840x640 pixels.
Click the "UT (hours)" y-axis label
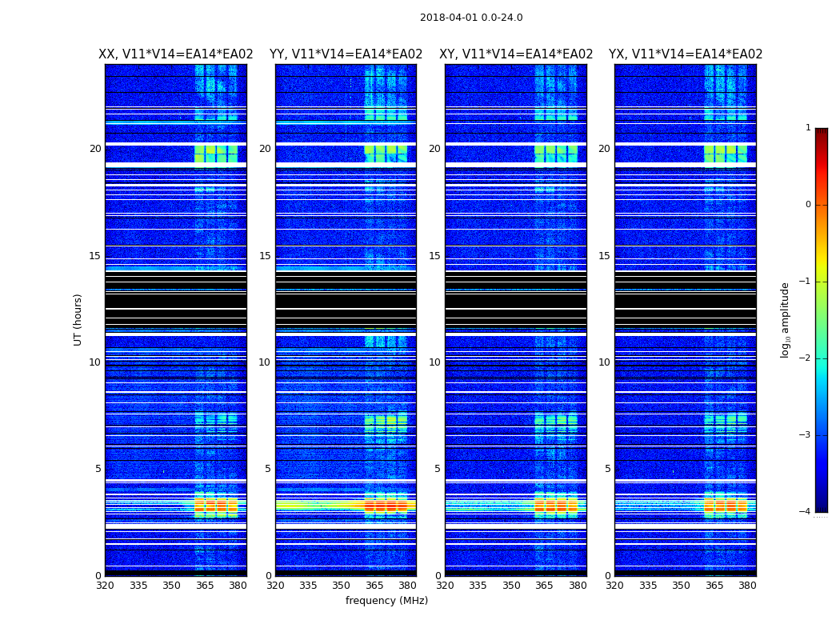click(78, 319)
